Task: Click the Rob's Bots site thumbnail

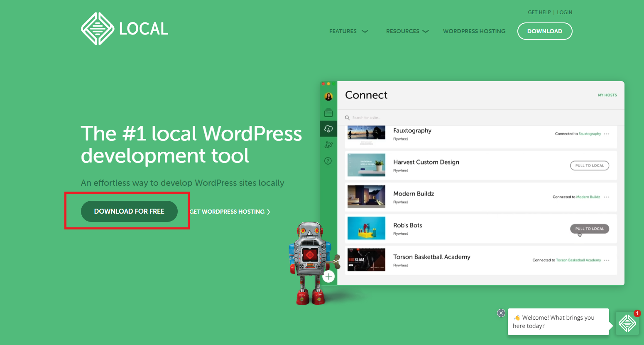Action: tap(366, 228)
